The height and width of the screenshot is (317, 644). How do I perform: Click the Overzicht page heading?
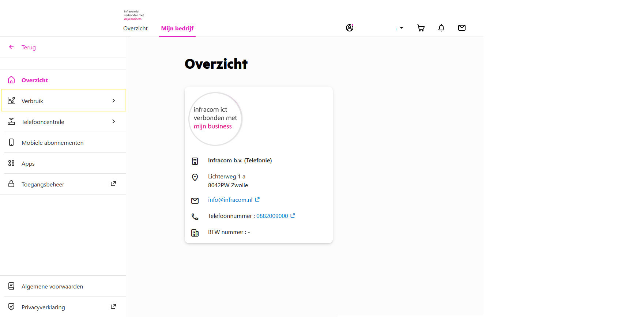click(x=216, y=64)
